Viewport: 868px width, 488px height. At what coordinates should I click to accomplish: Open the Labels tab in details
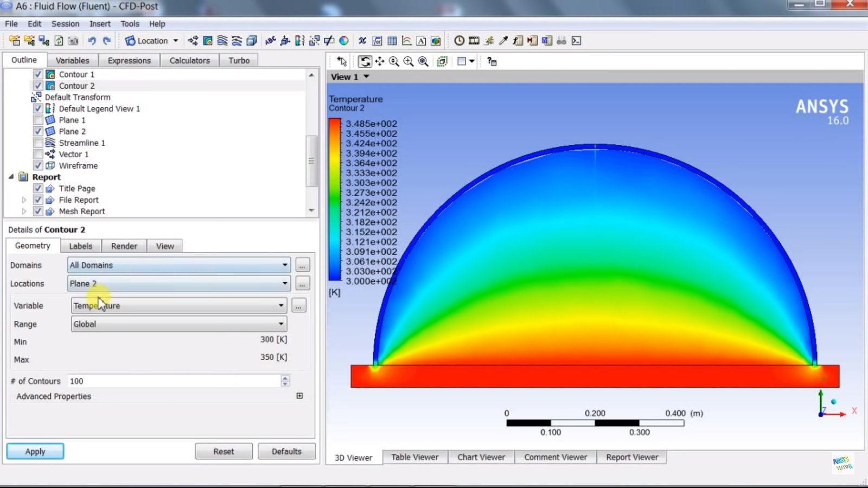point(81,246)
